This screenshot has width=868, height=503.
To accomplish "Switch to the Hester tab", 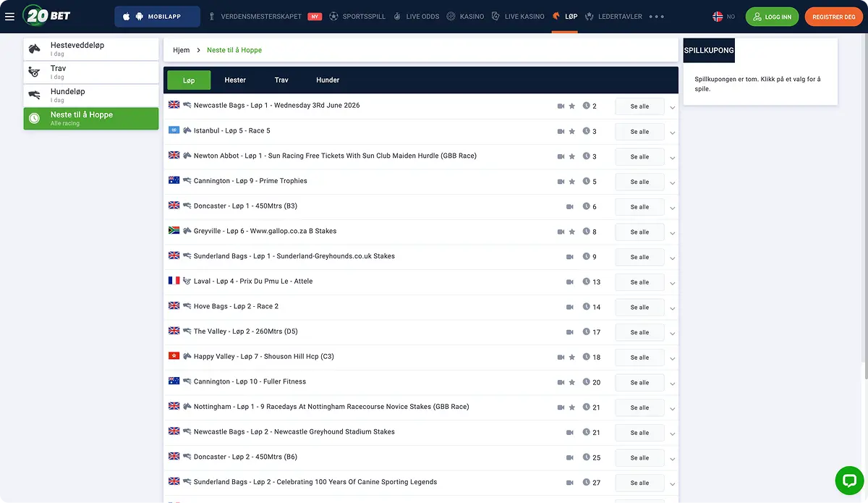I will 235,80.
